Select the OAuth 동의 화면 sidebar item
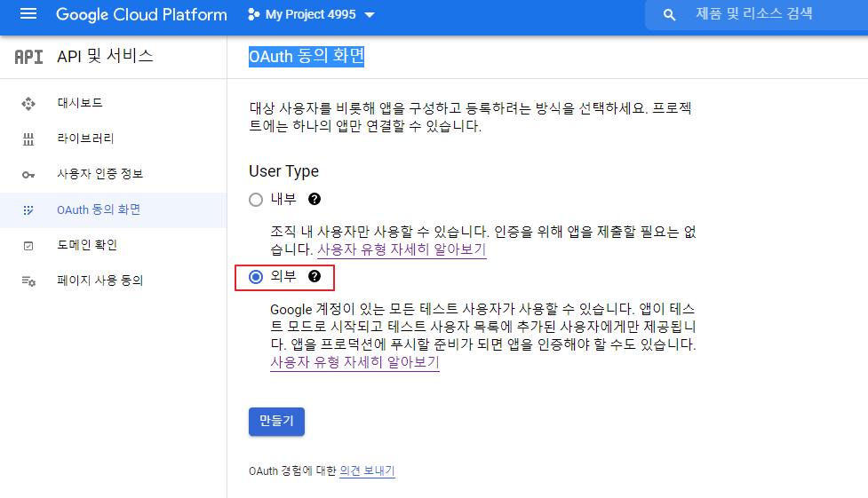The width and height of the screenshot is (868, 498). (113, 210)
